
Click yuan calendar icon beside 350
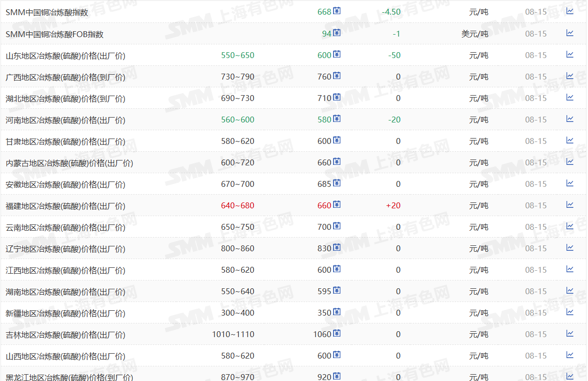click(x=336, y=312)
